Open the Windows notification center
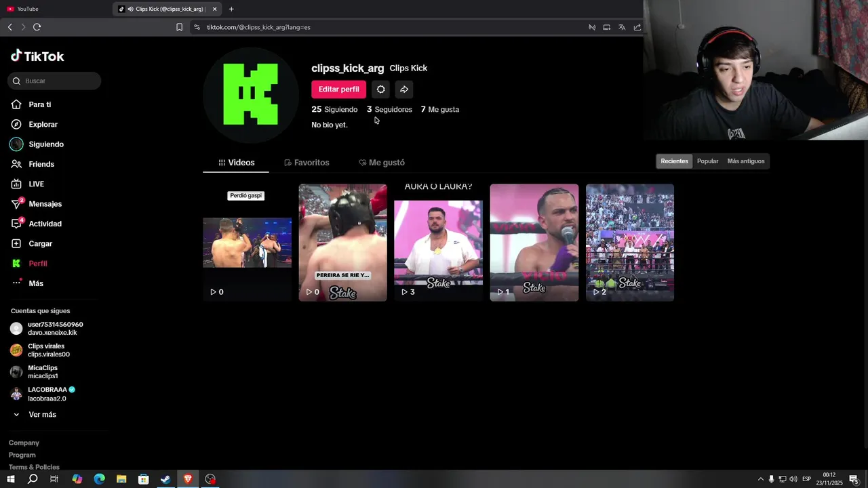Image resolution: width=868 pixels, height=488 pixels. click(854, 479)
